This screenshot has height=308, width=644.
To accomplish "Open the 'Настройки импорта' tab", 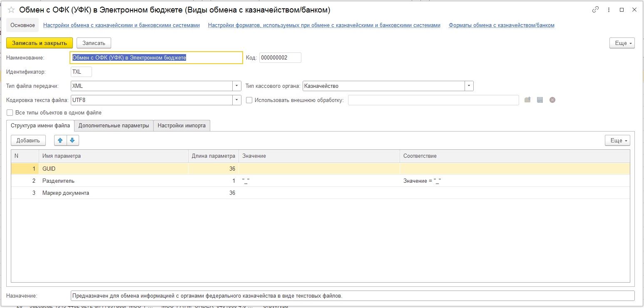I will [x=182, y=125].
